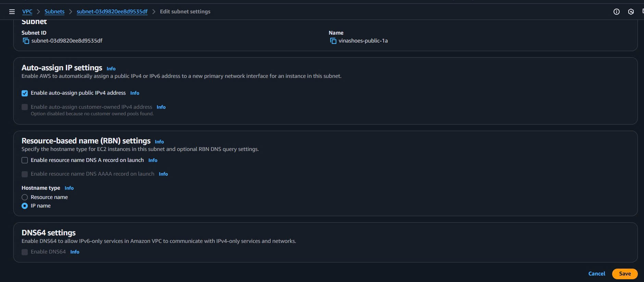Copy the subnet Name vinashoes-public-1a

333,40
